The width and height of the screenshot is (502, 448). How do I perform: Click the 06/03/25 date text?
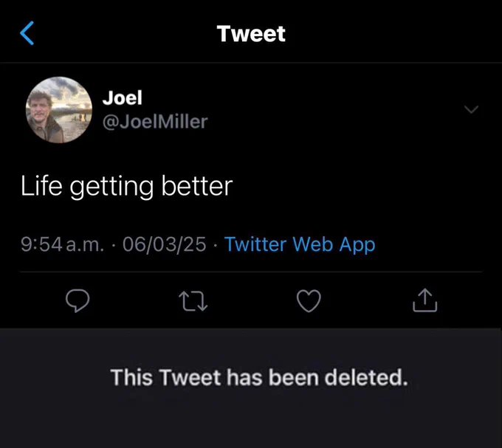pos(164,244)
